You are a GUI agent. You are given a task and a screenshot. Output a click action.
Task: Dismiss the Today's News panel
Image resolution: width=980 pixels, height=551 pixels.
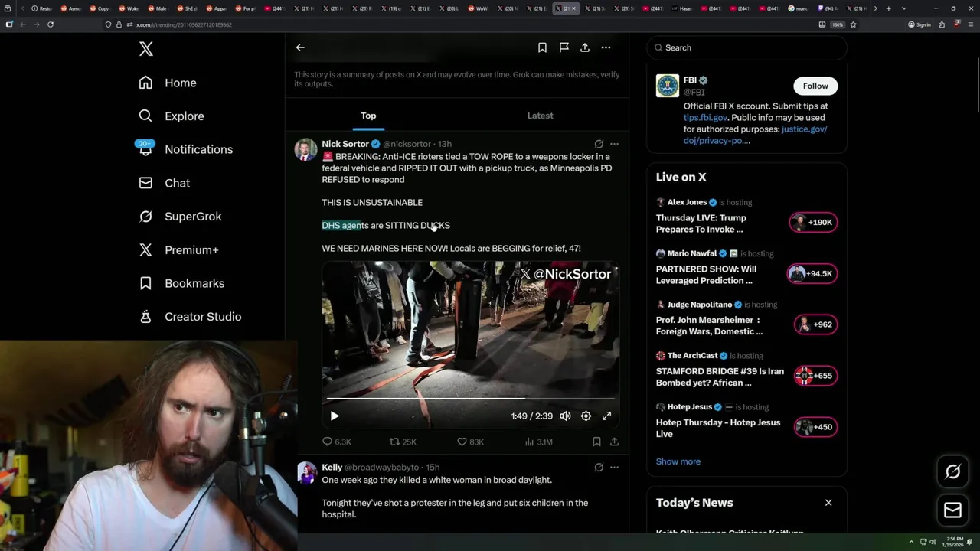coord(828,503)
